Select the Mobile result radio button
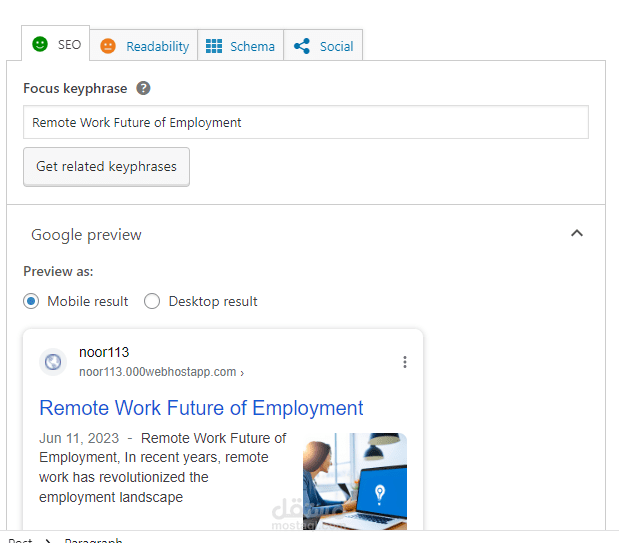Image resolution: width=619 pixels, height=543 pixels. 32,301
